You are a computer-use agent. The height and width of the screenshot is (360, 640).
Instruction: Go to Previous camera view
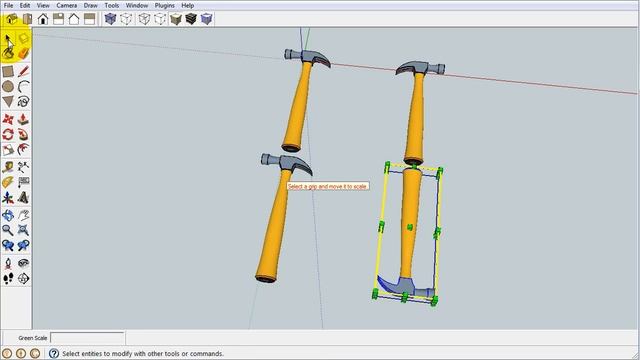(x=8, y=245)
